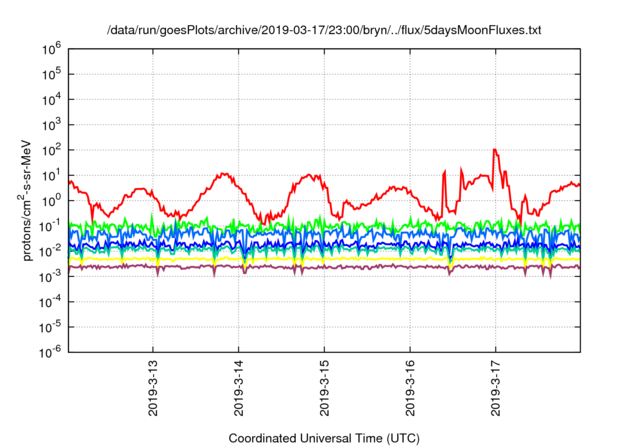Click the 2019-3-16 date label
This screenshot has height=448, width=640.
410,388
